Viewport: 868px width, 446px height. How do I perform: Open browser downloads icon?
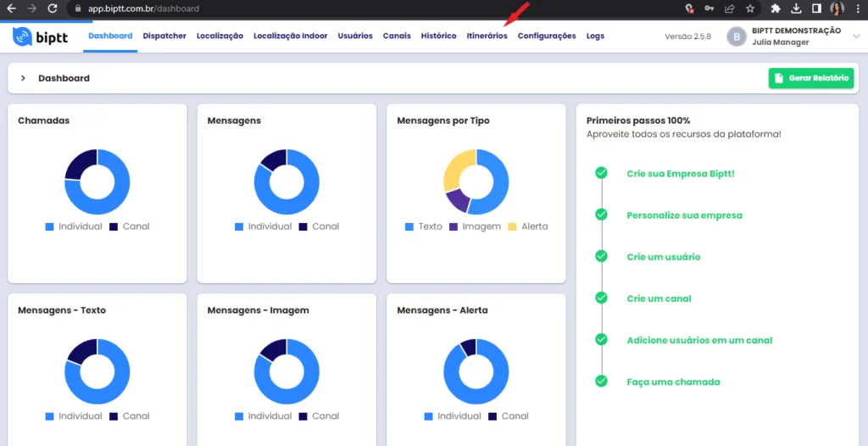(x=796, y=8)
